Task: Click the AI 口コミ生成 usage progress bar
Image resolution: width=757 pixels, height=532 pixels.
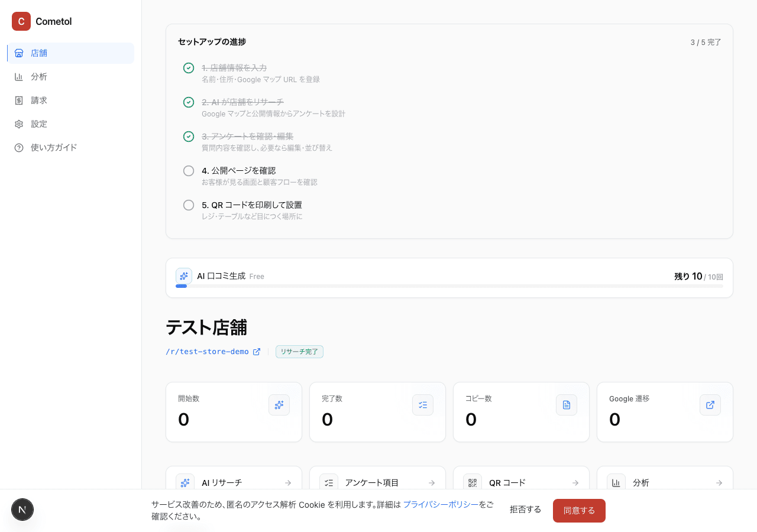Action: (x=449, y=286)
